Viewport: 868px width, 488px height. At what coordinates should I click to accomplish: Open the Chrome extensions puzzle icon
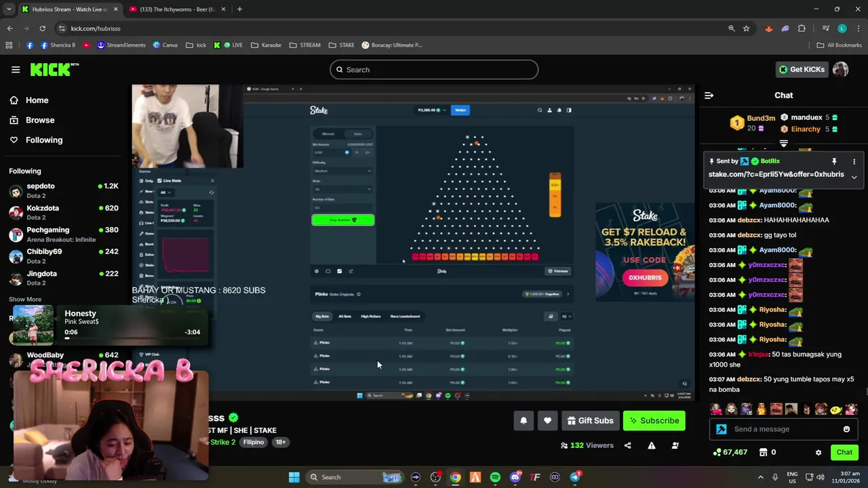tap(802, 28)
